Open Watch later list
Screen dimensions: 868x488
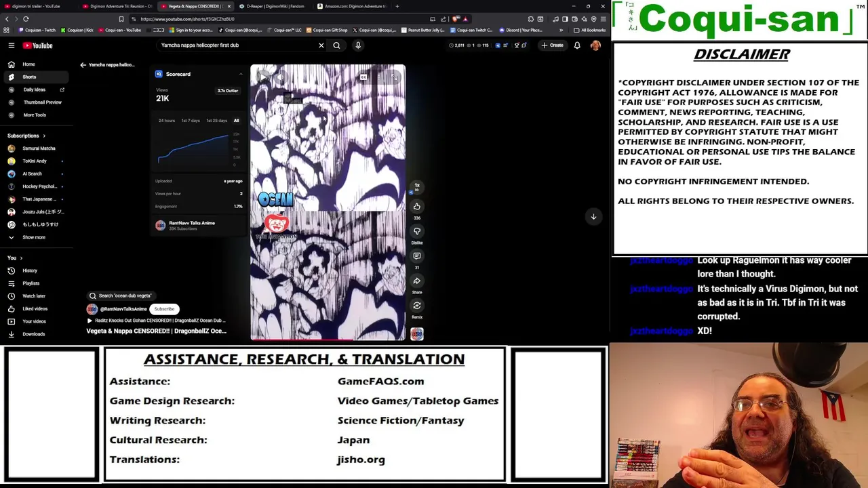click(x=37, y=296)
